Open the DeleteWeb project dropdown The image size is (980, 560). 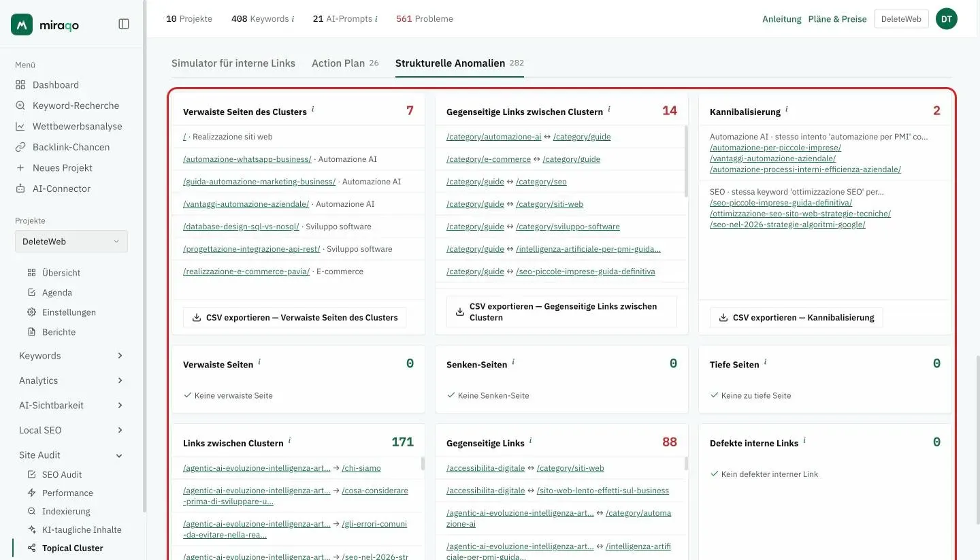[x=71, y=242]
